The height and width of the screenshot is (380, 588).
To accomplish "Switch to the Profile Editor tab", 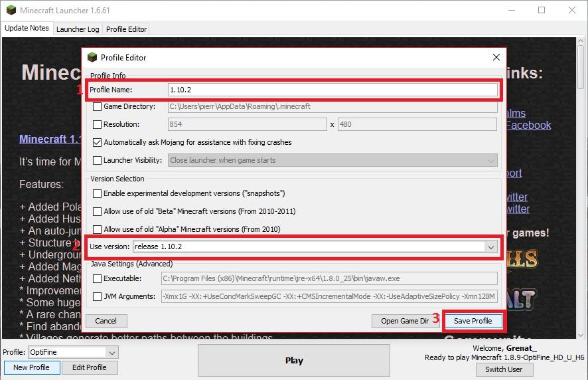I will (126, 29).
